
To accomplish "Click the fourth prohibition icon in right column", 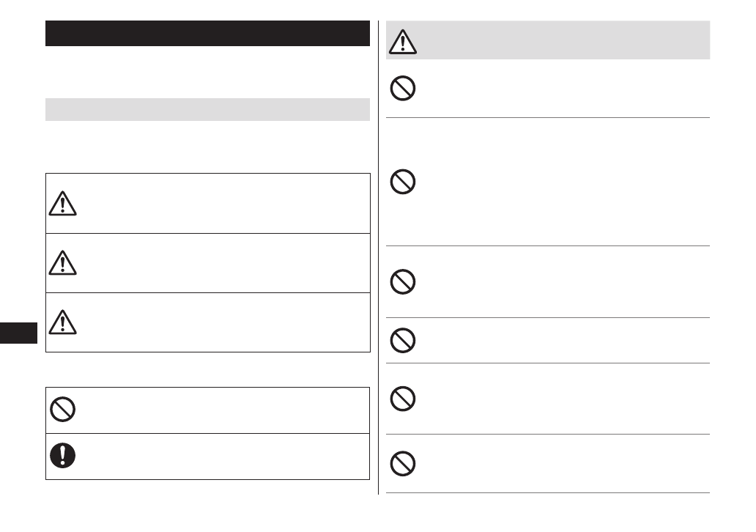I will click(x=403, y=341).
